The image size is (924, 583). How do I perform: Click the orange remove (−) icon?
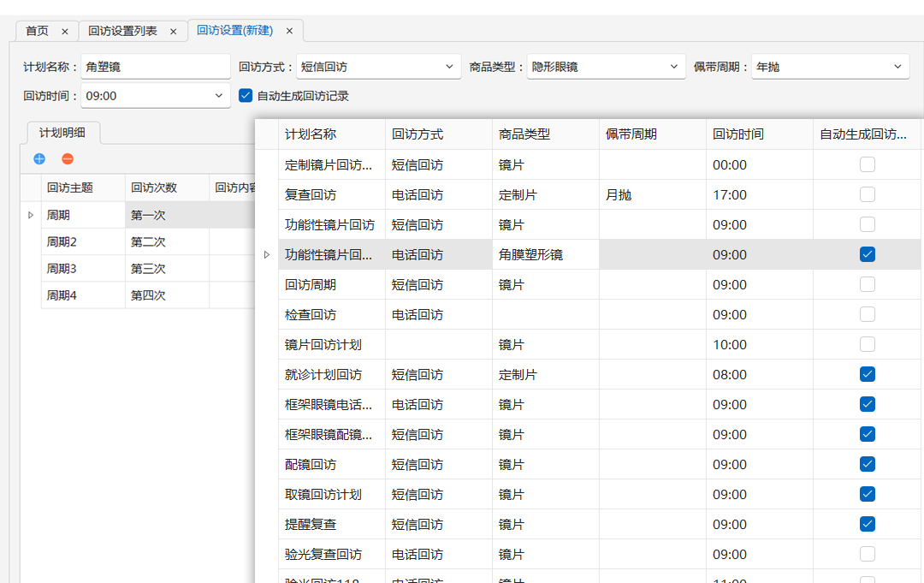tap(67, 159)
